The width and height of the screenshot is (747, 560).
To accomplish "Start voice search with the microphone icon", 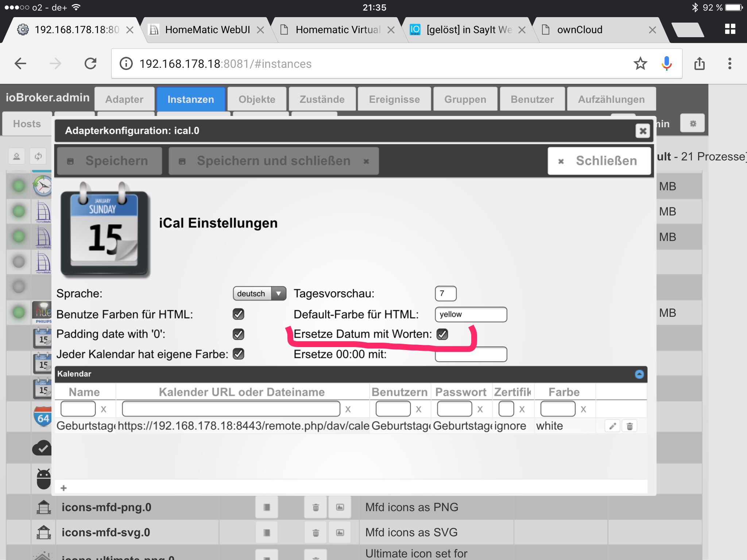I will tap(667, 64).
